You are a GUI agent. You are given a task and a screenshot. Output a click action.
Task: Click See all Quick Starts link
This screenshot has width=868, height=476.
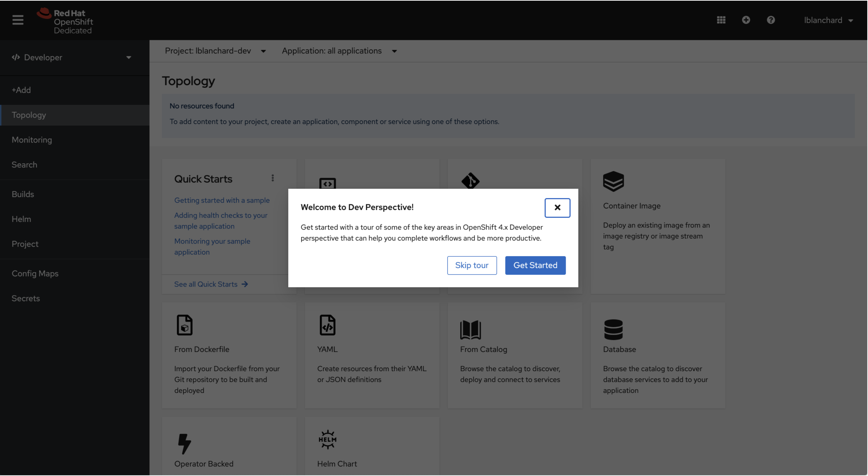click(211, 284)
